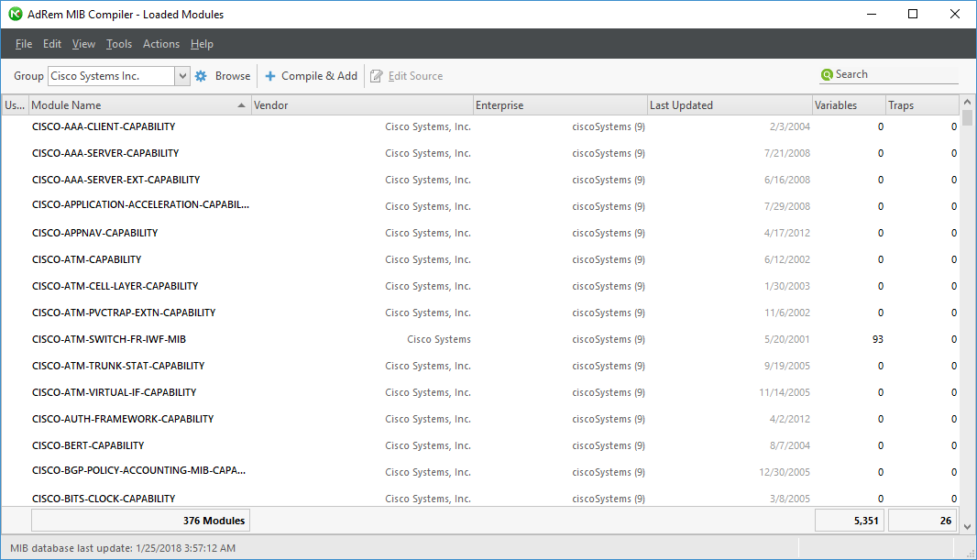Select the CISCO-ATM-CELL-LAYER-CAPABILITY row
The width and height of the screenshot is (977, 560).
[x=479, y=287]
